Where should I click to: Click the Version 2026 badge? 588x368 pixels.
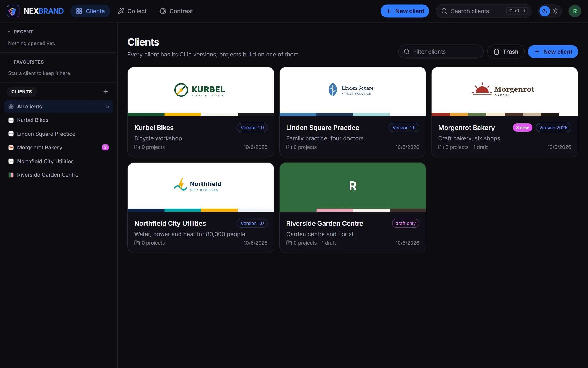pyautogui.click(x=553, y=128)
